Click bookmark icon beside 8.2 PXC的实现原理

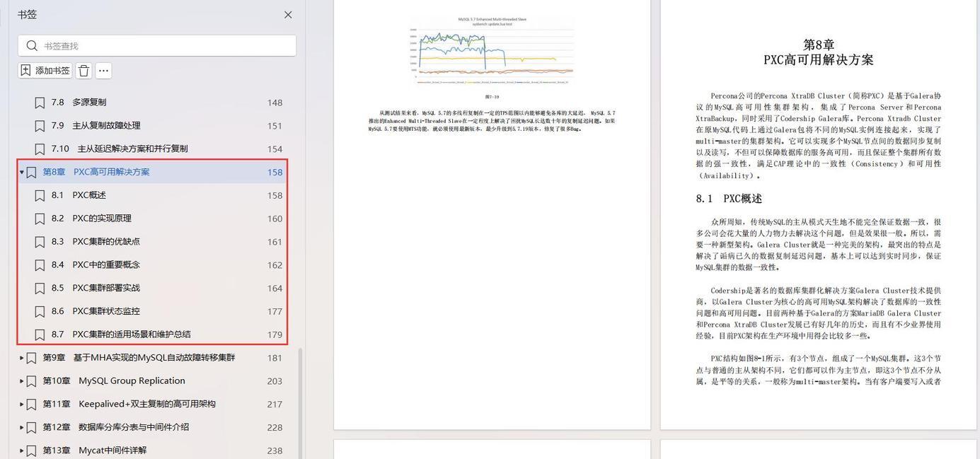point(40,219)
